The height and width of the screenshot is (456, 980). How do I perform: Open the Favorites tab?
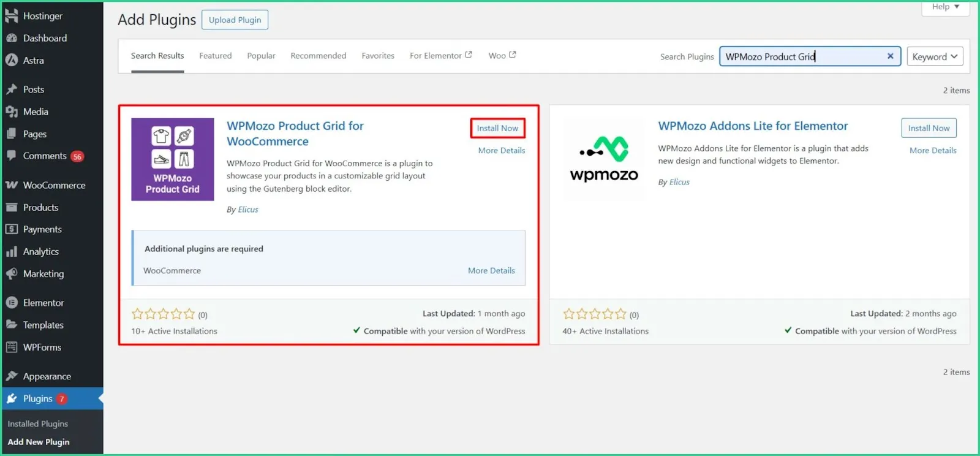(x=378, y=56)
